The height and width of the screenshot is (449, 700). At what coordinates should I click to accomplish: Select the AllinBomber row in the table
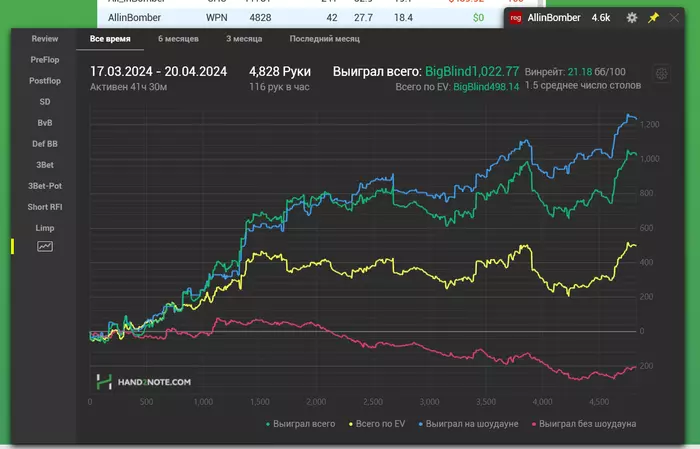pos(300,18)
